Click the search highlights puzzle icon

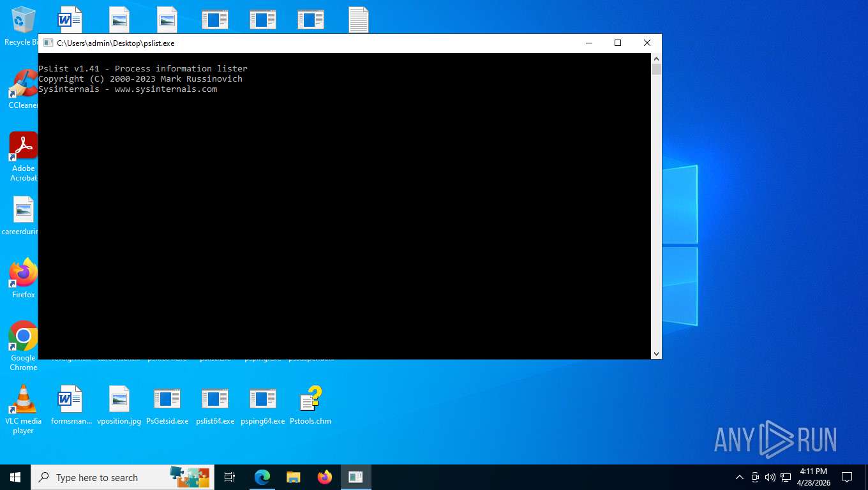(x=190, y=477)
